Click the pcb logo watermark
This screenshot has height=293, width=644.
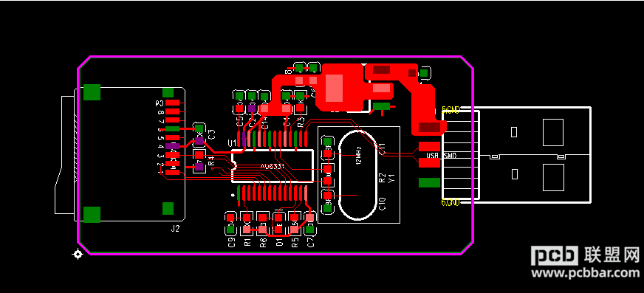(555, 255)
